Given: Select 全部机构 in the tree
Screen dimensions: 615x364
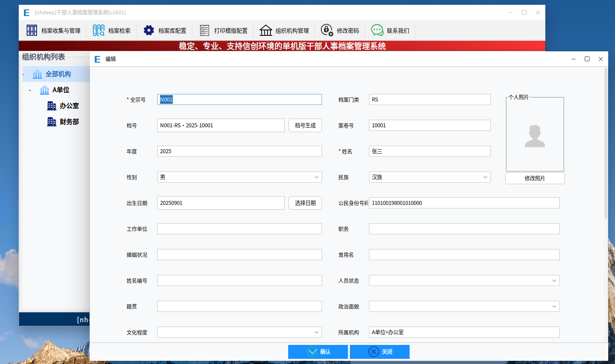Looking at the screenshot, I should (x=58, y=74).
